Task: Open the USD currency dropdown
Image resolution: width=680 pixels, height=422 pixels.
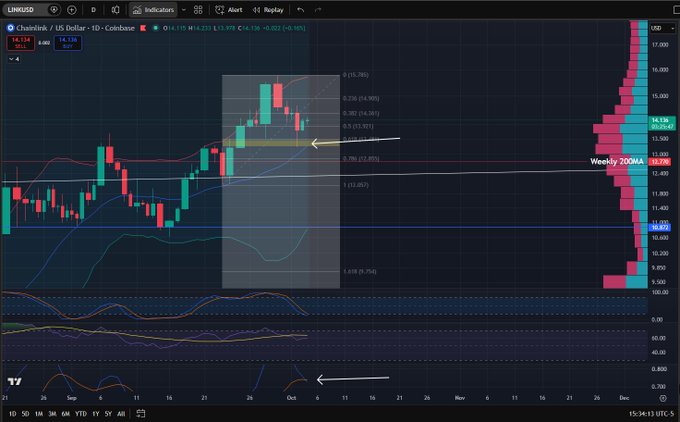Action: tap(663, 28)
